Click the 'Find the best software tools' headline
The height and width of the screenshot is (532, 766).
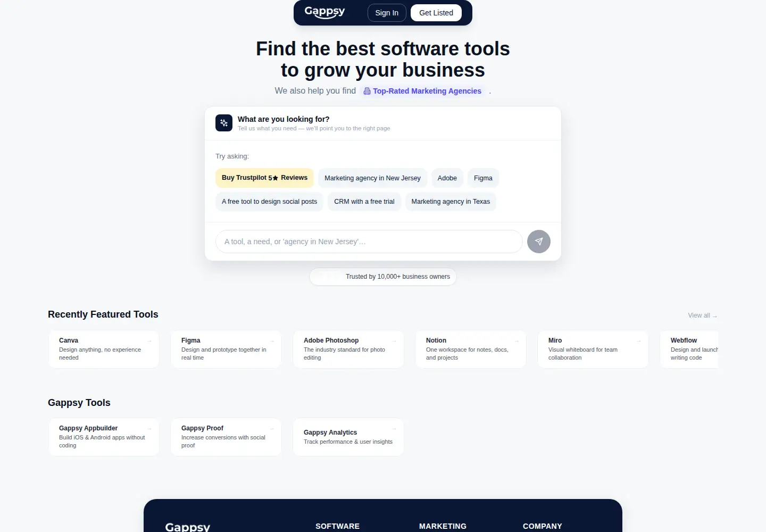pos(383,59)
